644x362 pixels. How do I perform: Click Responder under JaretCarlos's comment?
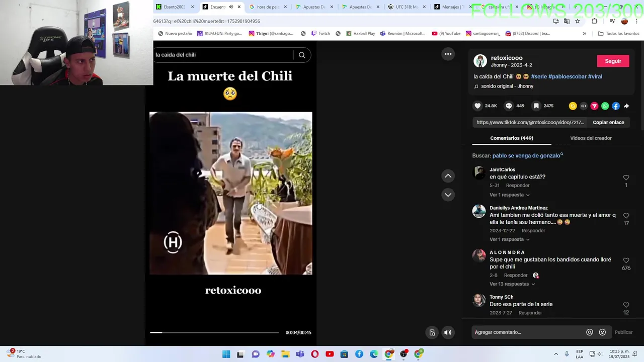click(x=517, y=186)
